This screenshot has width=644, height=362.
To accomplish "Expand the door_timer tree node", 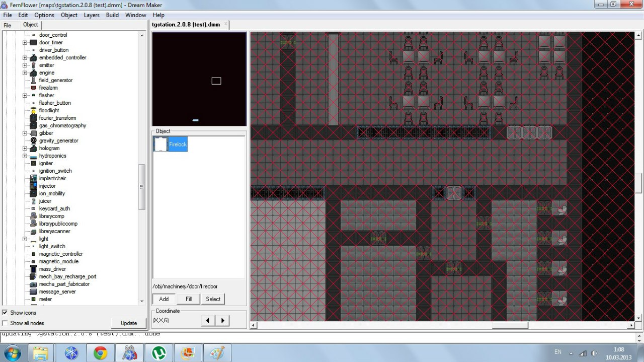I will (x=25, y=43).
